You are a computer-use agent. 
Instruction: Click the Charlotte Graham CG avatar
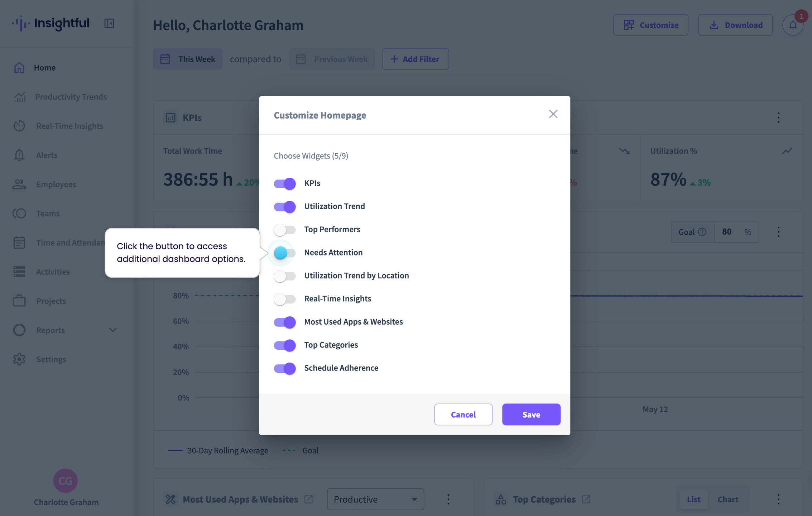click(66, 481)
